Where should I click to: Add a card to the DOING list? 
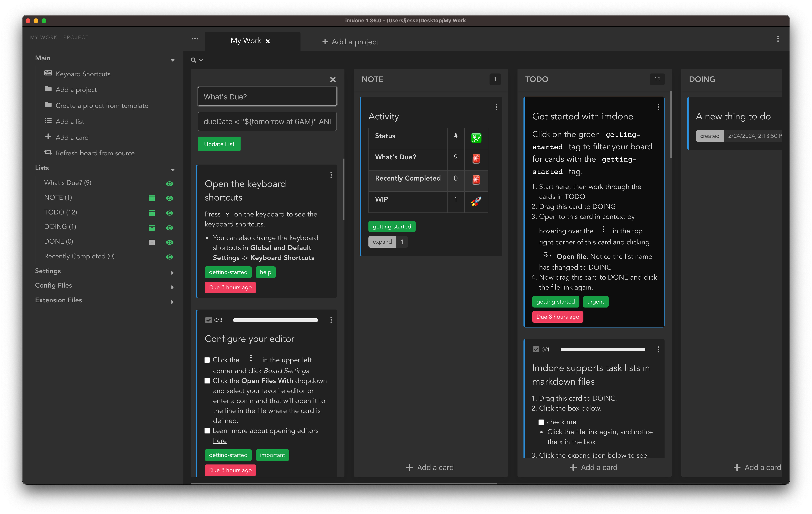click(757, 467)
